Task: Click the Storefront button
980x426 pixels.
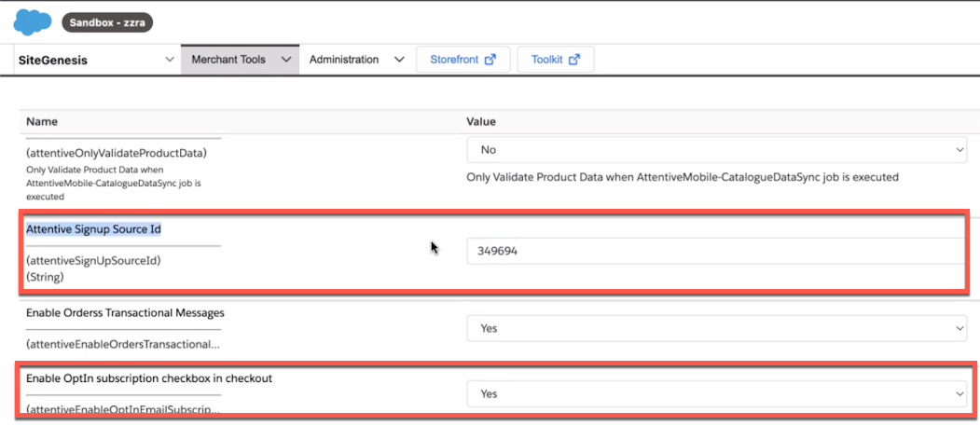Action: coord(463,60)
